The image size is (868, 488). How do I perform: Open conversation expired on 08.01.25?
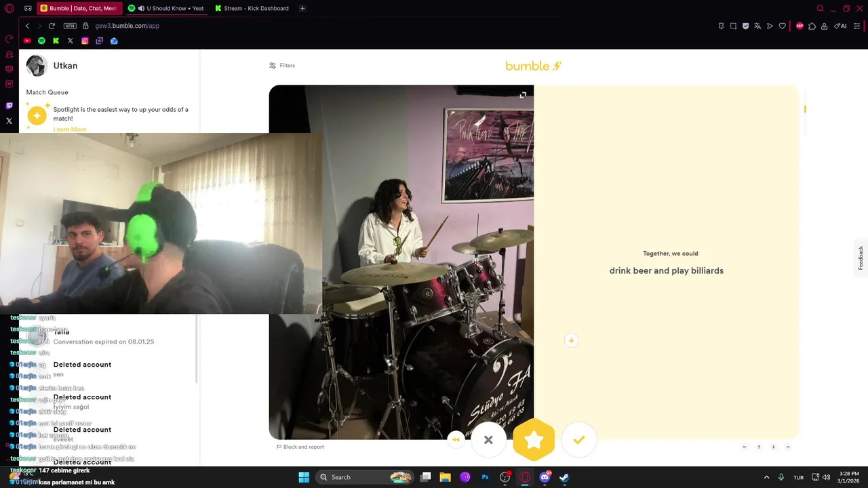coord(108,337)
